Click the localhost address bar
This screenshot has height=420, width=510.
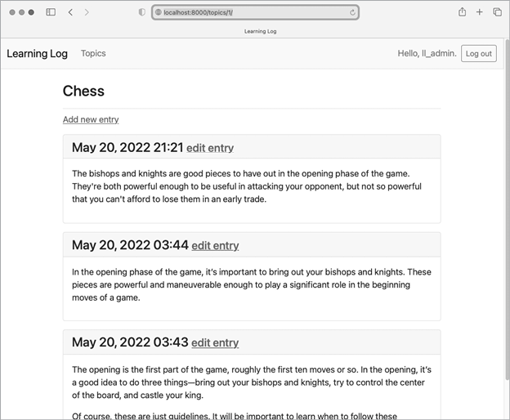coord(253,12)
